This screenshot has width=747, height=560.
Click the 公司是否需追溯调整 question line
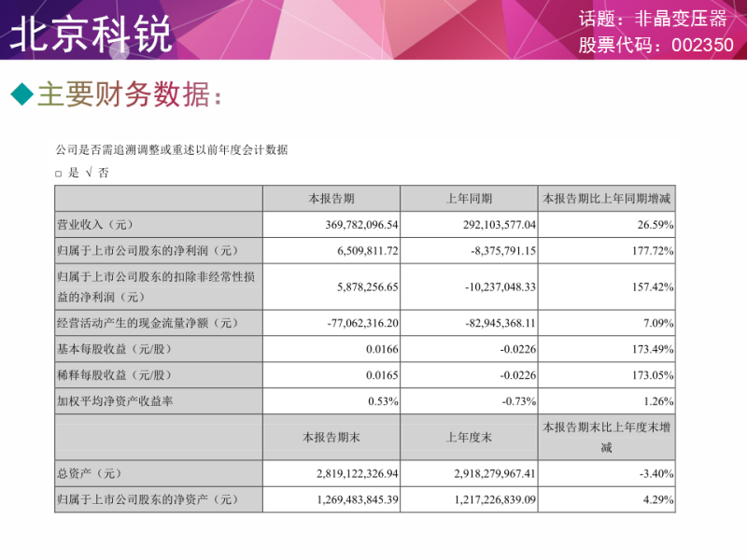coord(172,150)
